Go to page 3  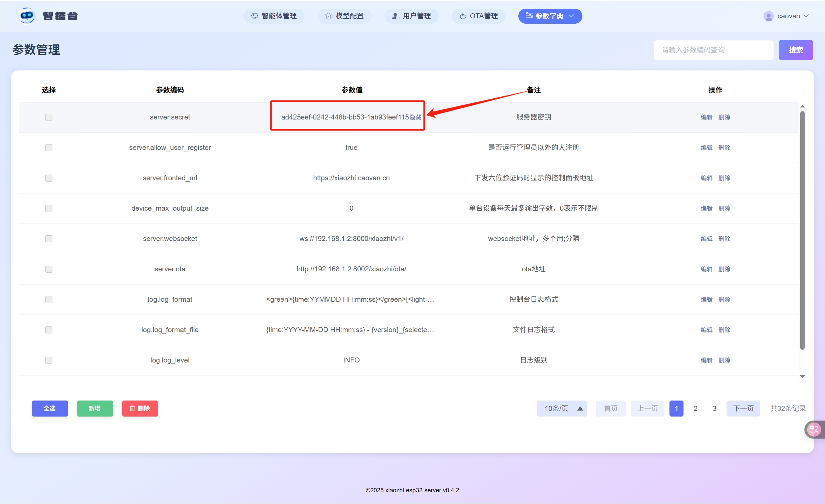click(715, 409)
